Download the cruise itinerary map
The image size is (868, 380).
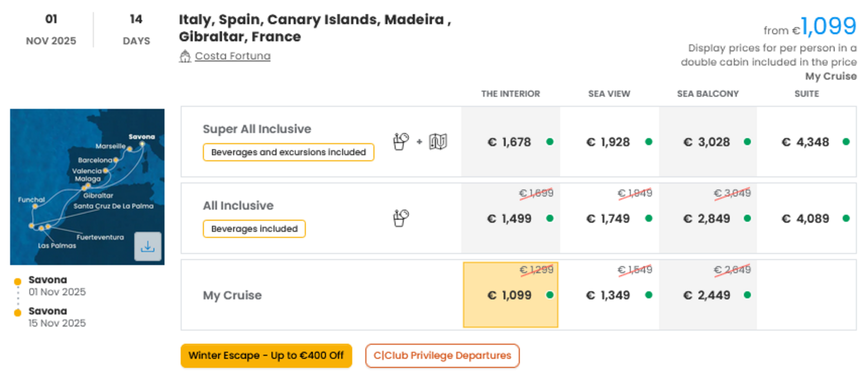tap(147, 246)
